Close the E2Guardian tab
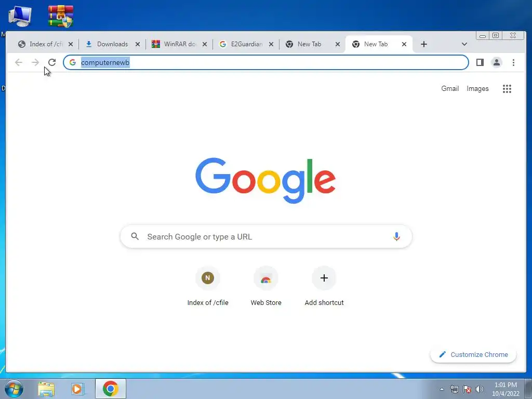The width and height of the screenshot is (532, 399). [271, 44]
